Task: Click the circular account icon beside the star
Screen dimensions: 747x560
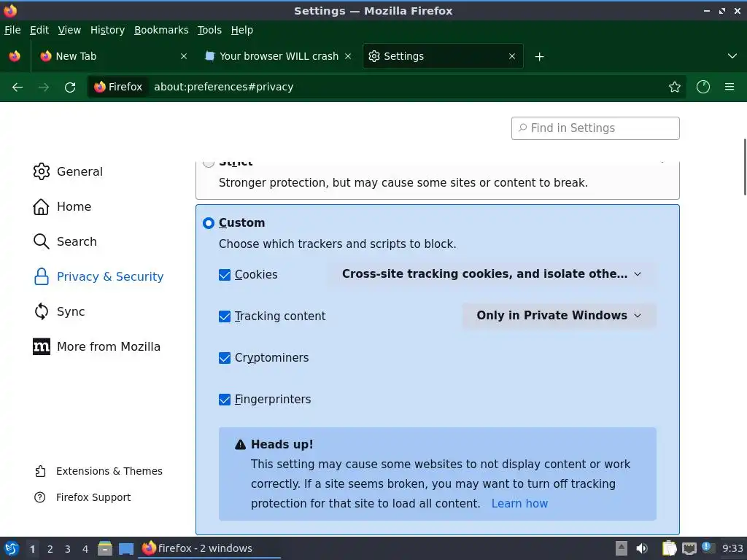Action: [703, 87]
